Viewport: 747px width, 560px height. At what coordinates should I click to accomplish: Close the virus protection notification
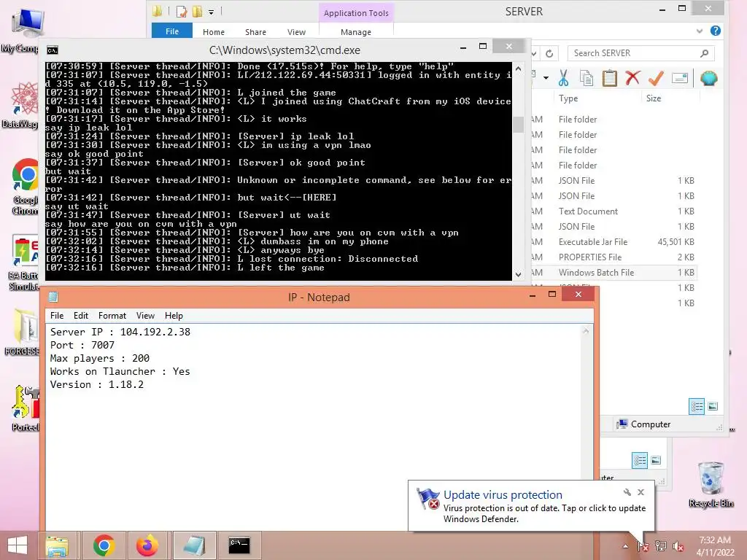click(x=640, y=492)
